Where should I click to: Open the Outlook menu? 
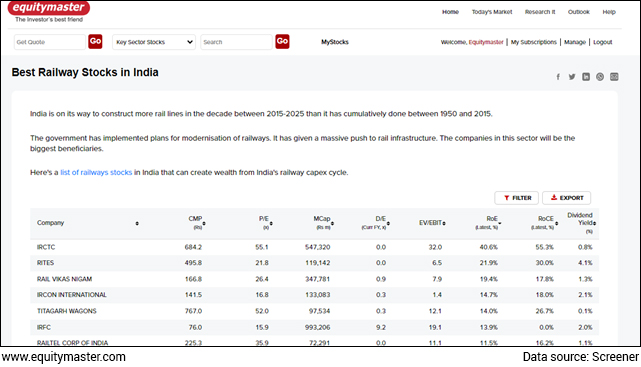coord(578,12)
